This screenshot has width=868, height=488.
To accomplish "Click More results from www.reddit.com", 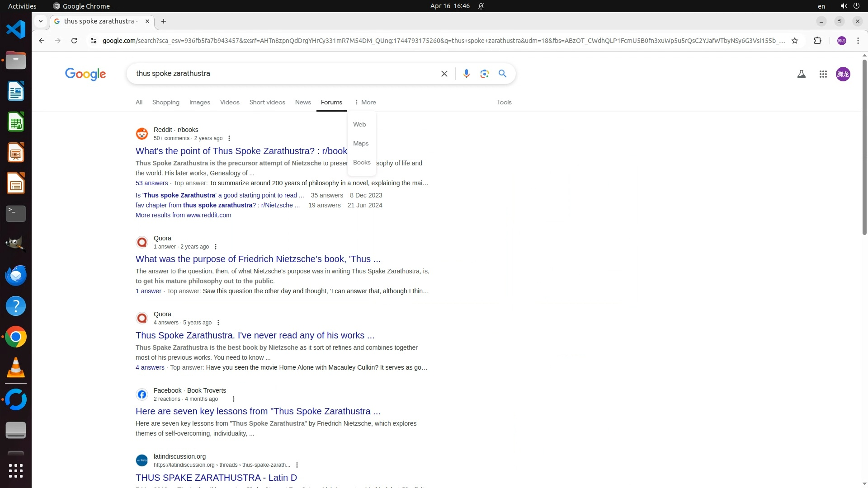I will (x=183, y=215).
